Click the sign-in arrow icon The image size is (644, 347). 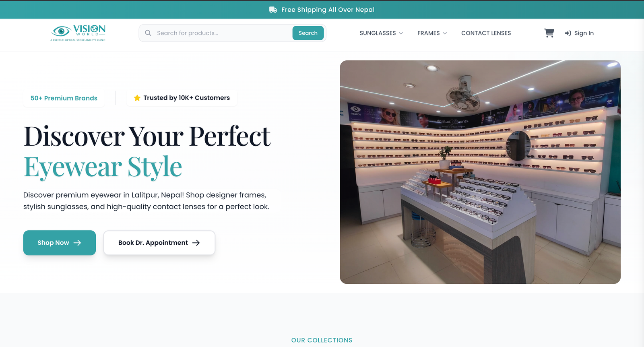568,33
